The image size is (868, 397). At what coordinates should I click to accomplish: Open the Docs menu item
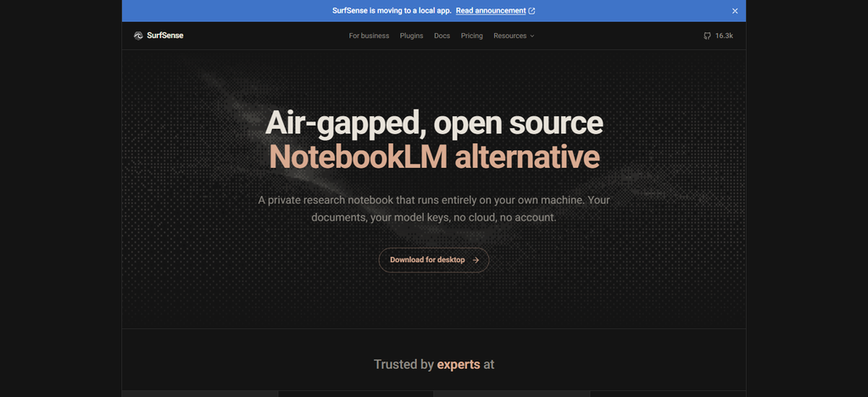pos(442,36)
